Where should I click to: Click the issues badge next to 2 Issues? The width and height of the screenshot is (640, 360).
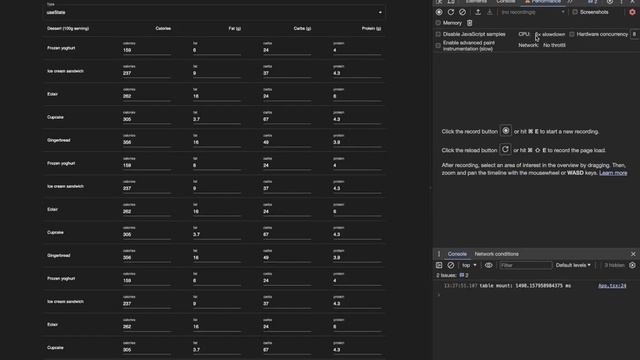(x=464, y=275)
